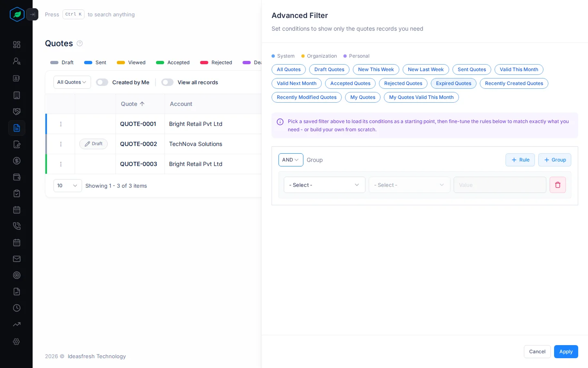Image resolution: width=588 pixels, height=368 pixels.
Task: Add a new Rule to the filter
Action: tap(520, 160)
